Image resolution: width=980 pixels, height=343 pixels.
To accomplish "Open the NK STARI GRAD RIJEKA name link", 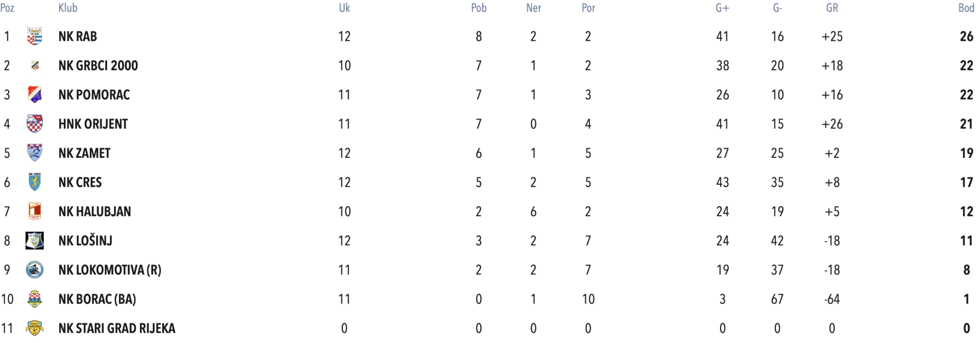I will 117,328.
